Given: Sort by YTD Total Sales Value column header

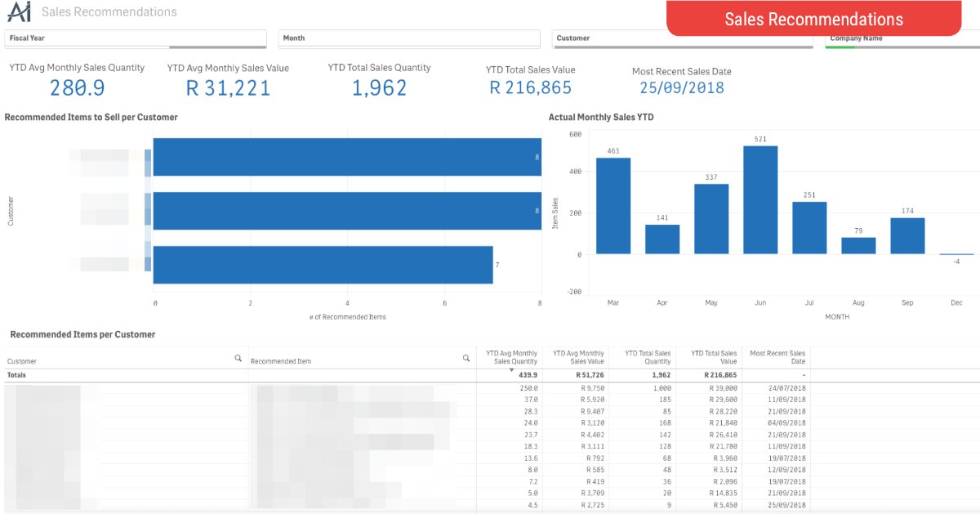Looking at the screenshot, I should (714, 357).
